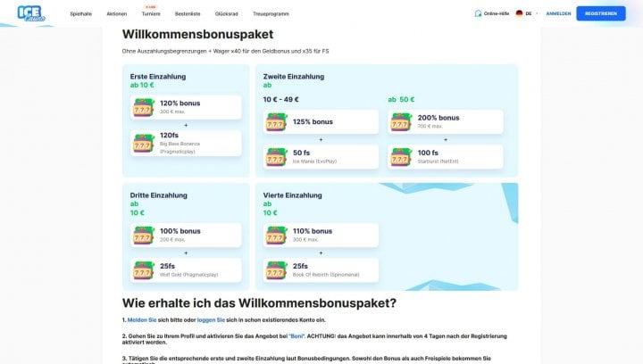Image resolution: width=643 pixels, height=364 pixels.
Task: Open Online-Hilfe headset support icon
Action: (478, 13)
